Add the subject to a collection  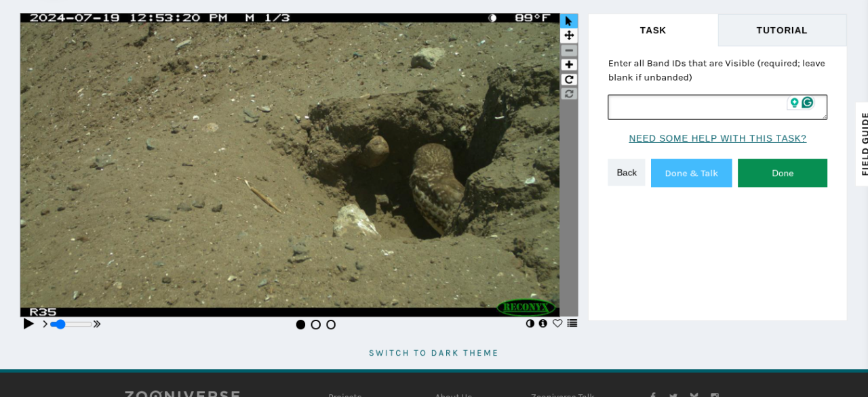(572, 323)
